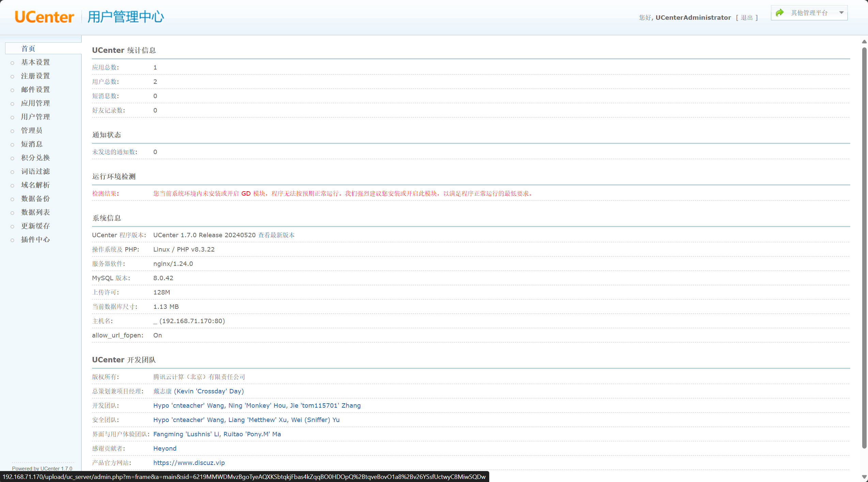Click nginx/1.24.0 value
Image resolution: width=868 pixels, height=482 pixels.
coord(173,264)
